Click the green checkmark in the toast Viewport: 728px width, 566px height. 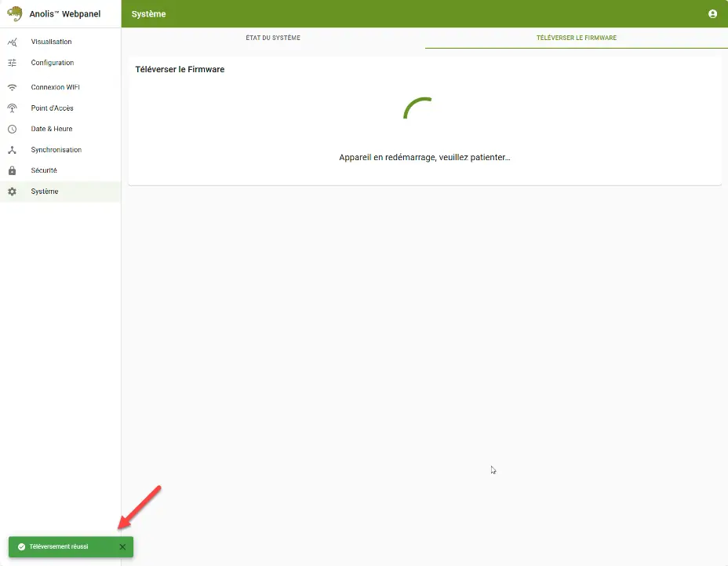point(21,546)
